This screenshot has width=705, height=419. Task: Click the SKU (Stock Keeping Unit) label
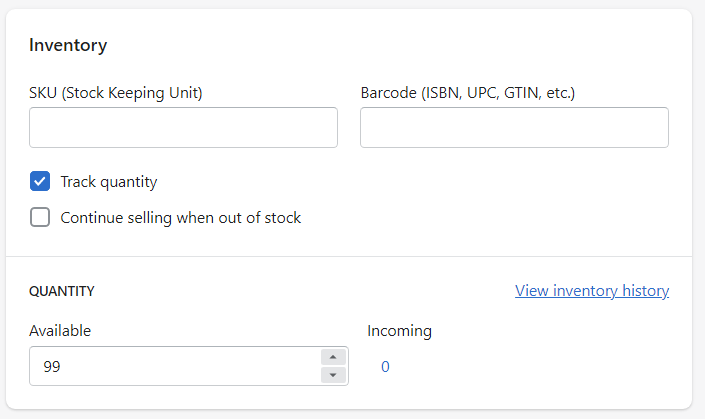(116, 93)
